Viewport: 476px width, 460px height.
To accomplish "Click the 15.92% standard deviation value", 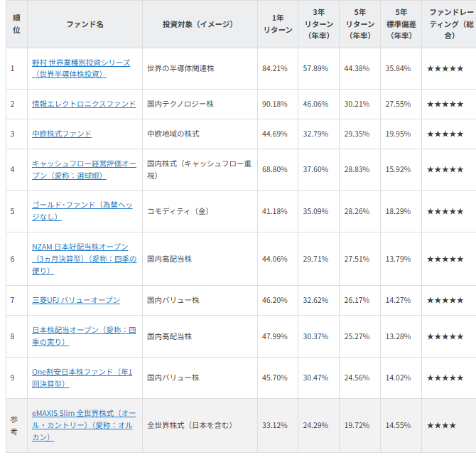I will 398,169.
